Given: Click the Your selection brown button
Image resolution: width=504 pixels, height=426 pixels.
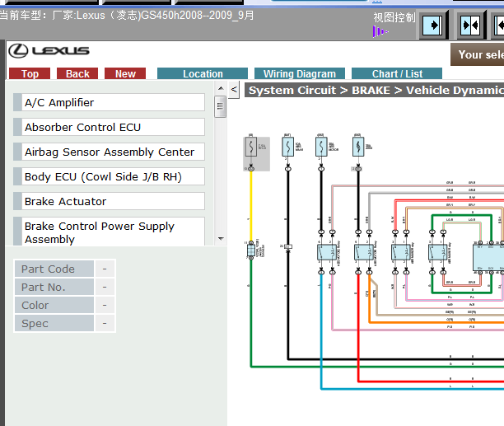Looking at the screenshot, I should click(x=478, y=54).
